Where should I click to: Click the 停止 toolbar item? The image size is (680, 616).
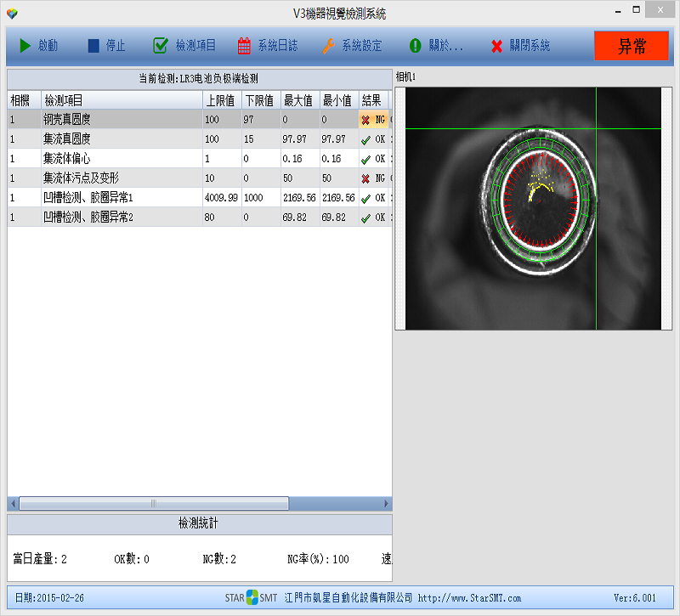point(106,45)
